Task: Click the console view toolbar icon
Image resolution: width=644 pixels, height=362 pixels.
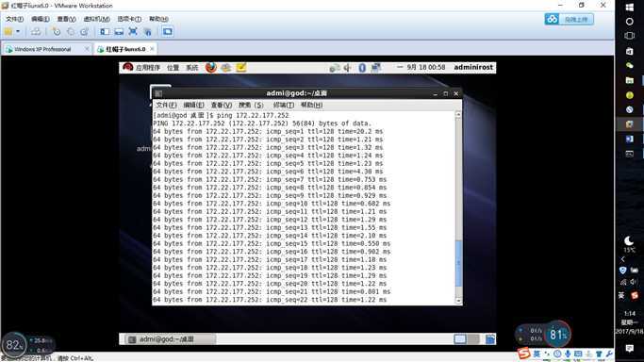Action: pyautogui.click(x=167, y=32)
